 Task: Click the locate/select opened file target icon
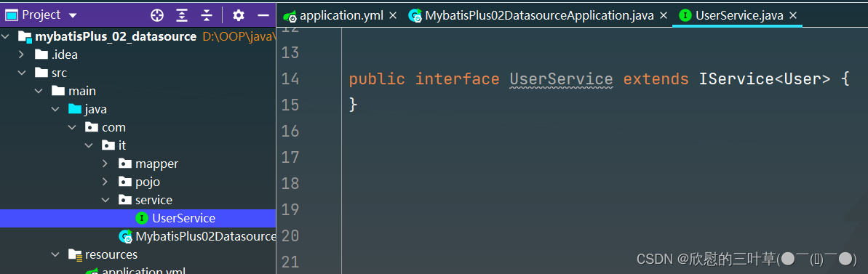coord(158,15)
